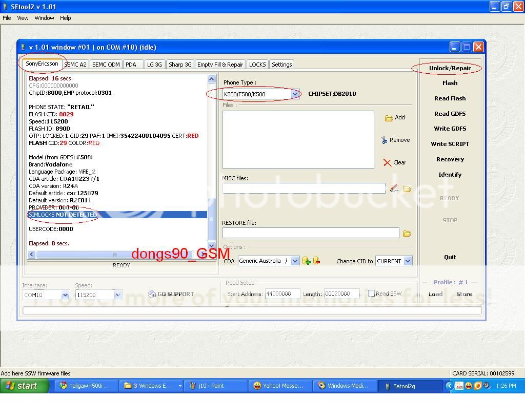Viewport: 525px width, 420px height.
Task: Click the Identify button
Action: pyautogui.click(x=450, y=175)
